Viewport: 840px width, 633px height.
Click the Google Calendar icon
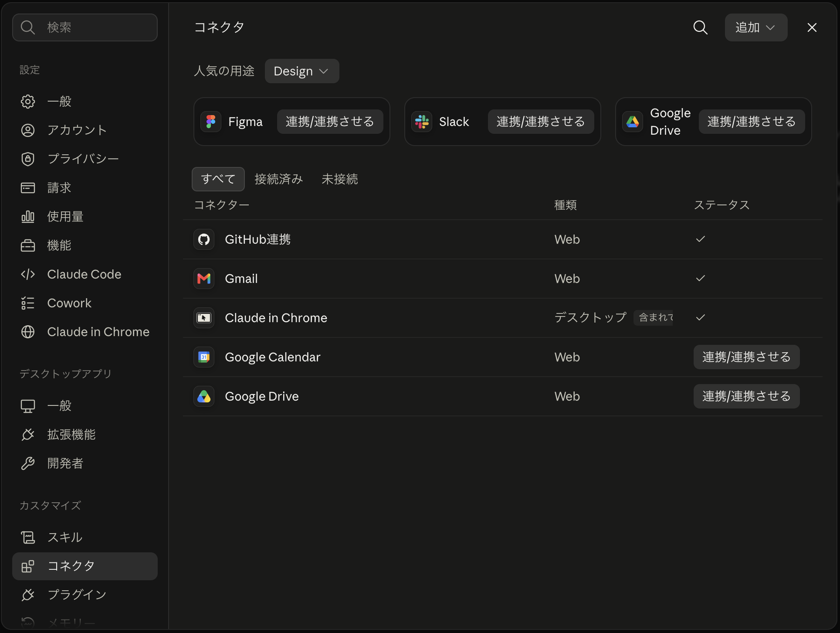[204, 357]
